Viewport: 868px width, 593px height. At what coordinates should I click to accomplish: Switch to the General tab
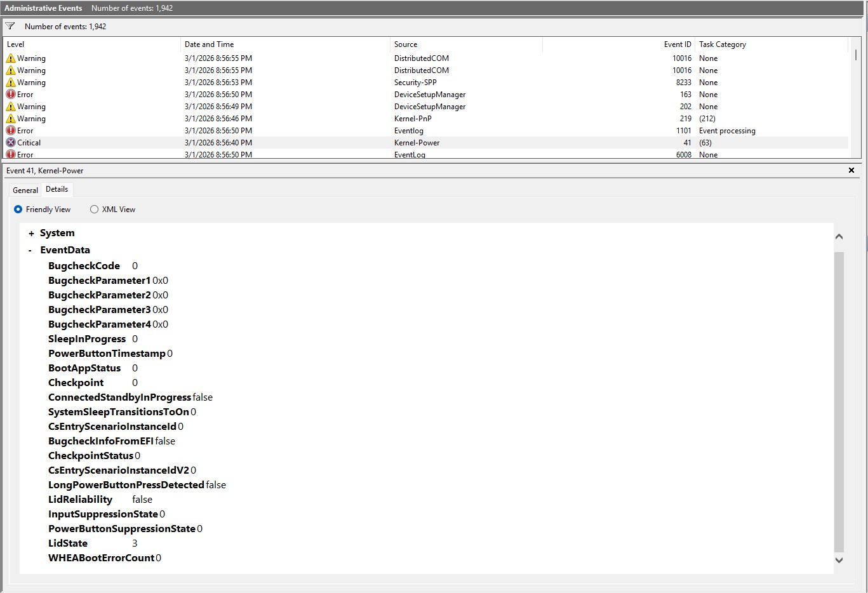click(25, 190)
